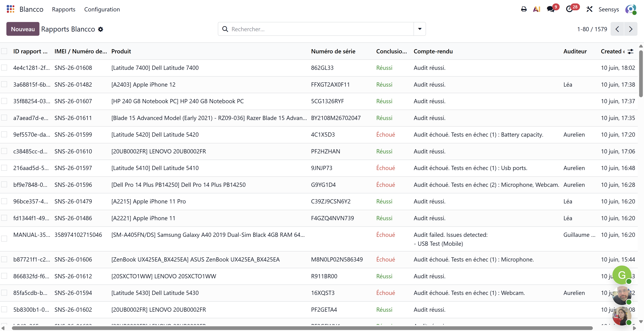
Task: Click the search magnifier icon
Action: [225, 29]
